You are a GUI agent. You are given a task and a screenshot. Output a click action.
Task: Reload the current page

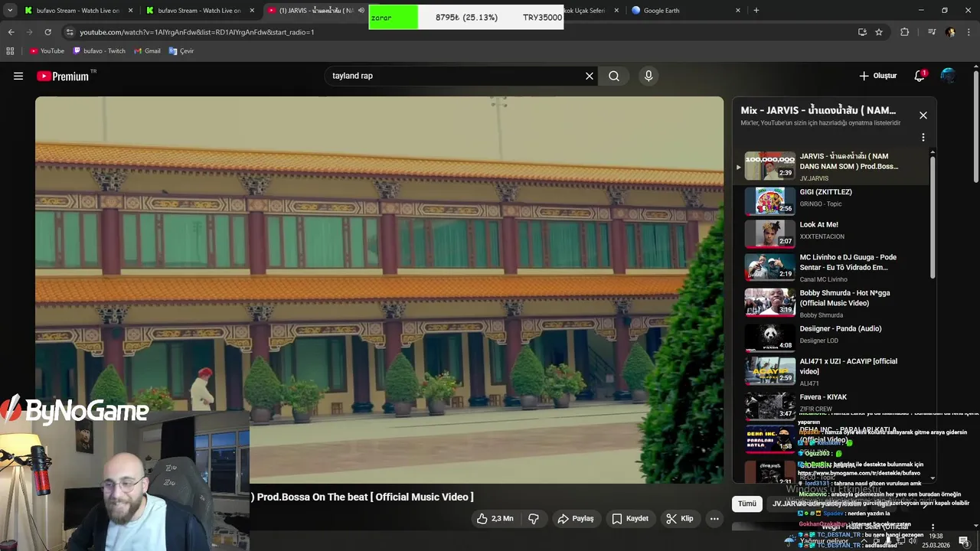point(47,32)
